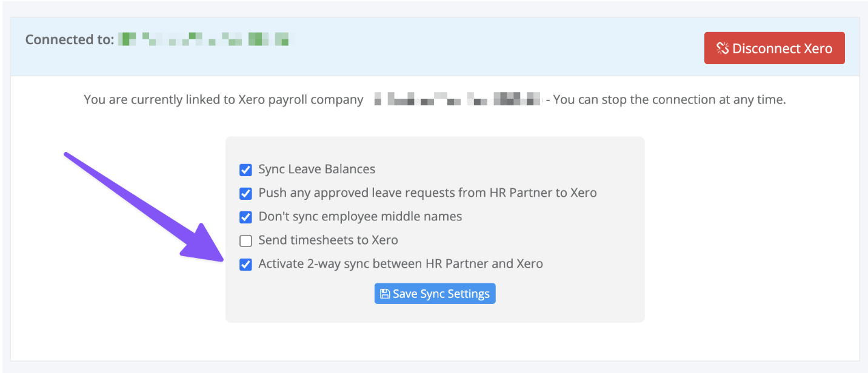The image size is (868, 373).
Task: Uncheck Push approved leave requests to Xero
Action: click(x=245, y=194)
